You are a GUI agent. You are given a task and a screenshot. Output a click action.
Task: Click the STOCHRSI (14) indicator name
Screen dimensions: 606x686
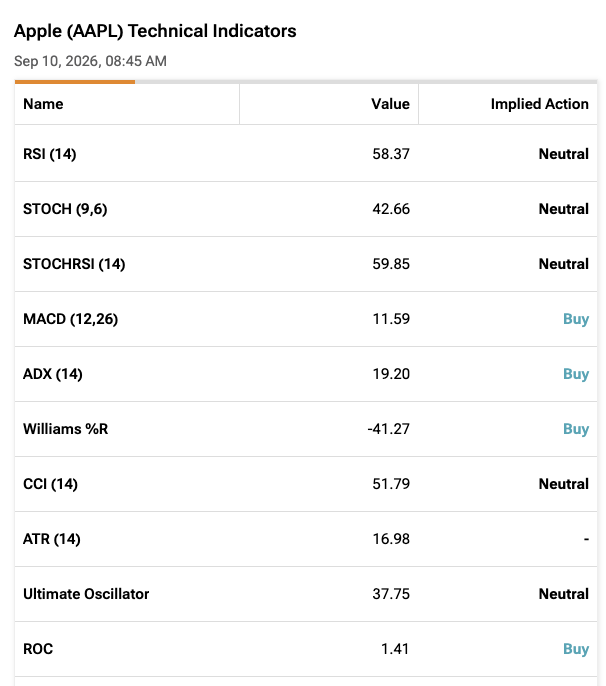coord(74,264)
